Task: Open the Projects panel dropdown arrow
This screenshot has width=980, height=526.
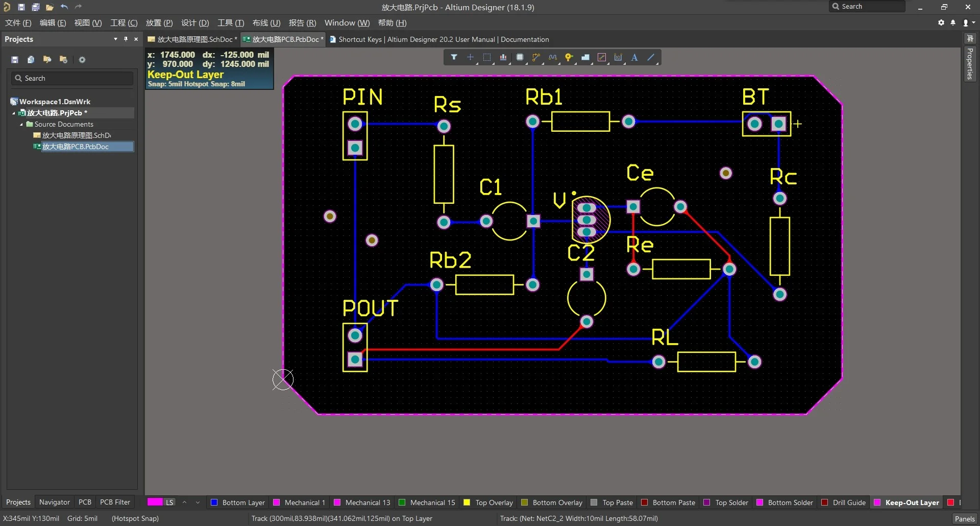Action: (115, 39)
